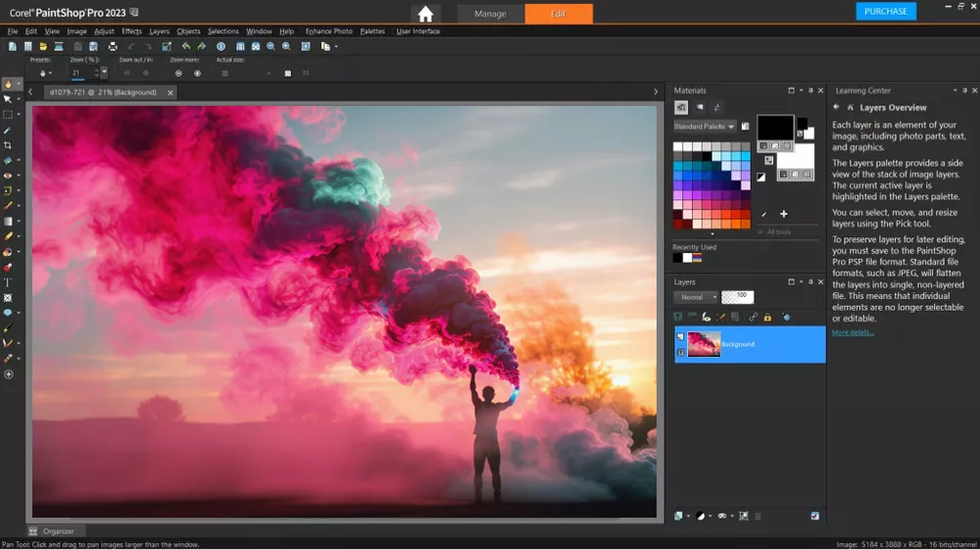This screenshot has height=550, width=980.
Task: Add a new swatch with plus icon
Action: pyautogui.click(x=784, y=214)
